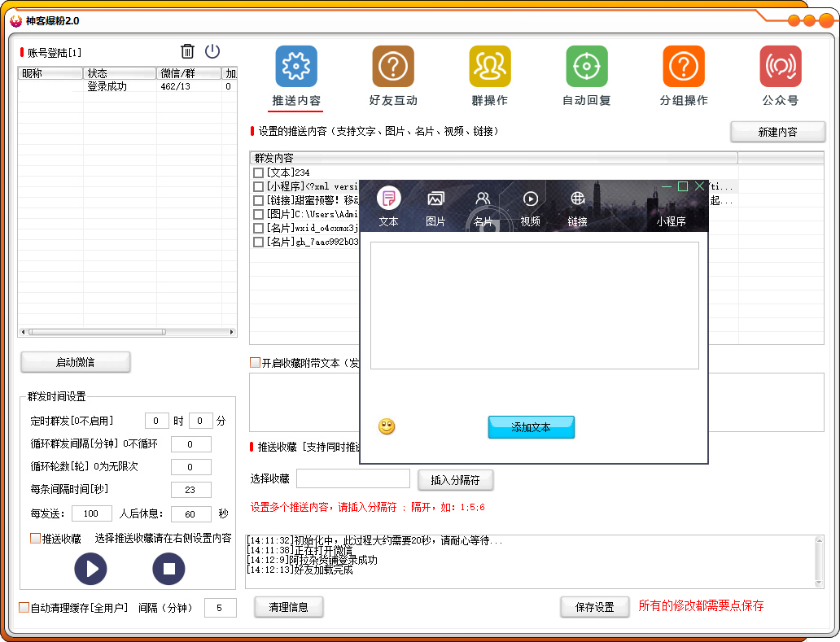Focus the 定时群发 minute field
The width and height of the screenshot is (840, 642).
[x=200, y=421]
